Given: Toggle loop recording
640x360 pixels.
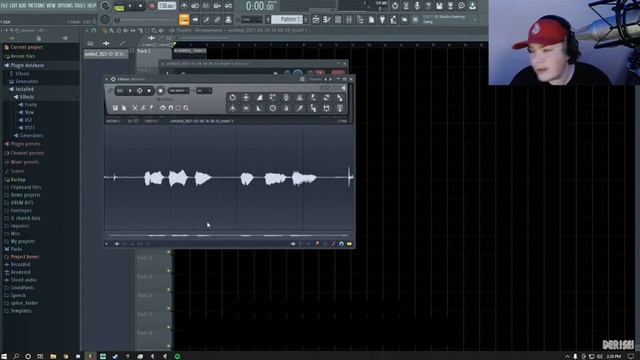Looking at the screenshot, I should pos(228,6).
